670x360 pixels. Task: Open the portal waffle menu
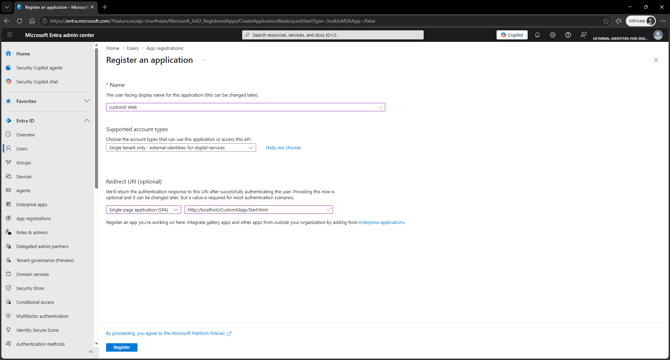(x=10, y=35)
